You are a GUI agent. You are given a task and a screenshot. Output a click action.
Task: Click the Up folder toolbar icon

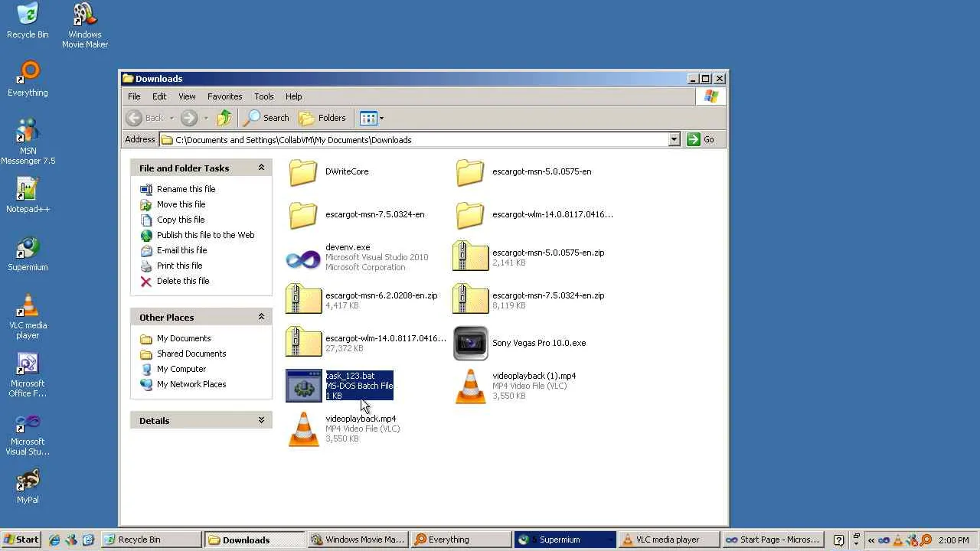[x=224, y=118]
